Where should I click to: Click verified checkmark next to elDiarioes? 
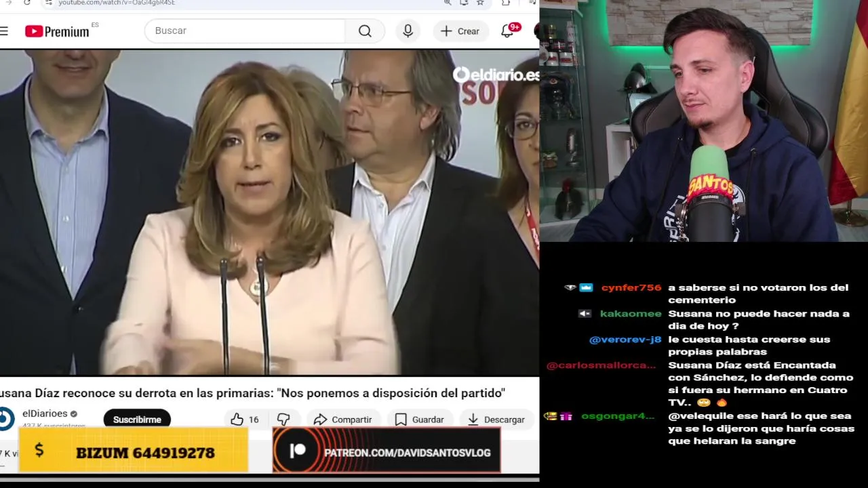74,414
